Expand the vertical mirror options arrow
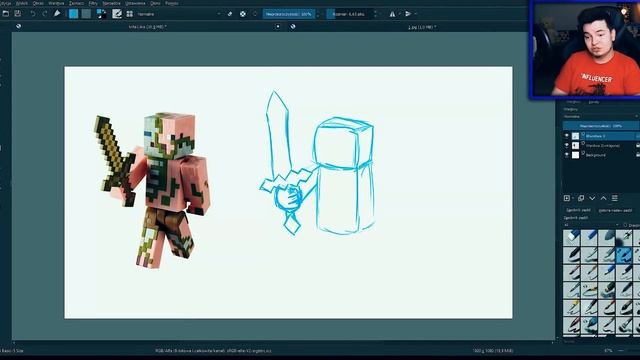Screen dimensions: 640x360 pos(416,14)
